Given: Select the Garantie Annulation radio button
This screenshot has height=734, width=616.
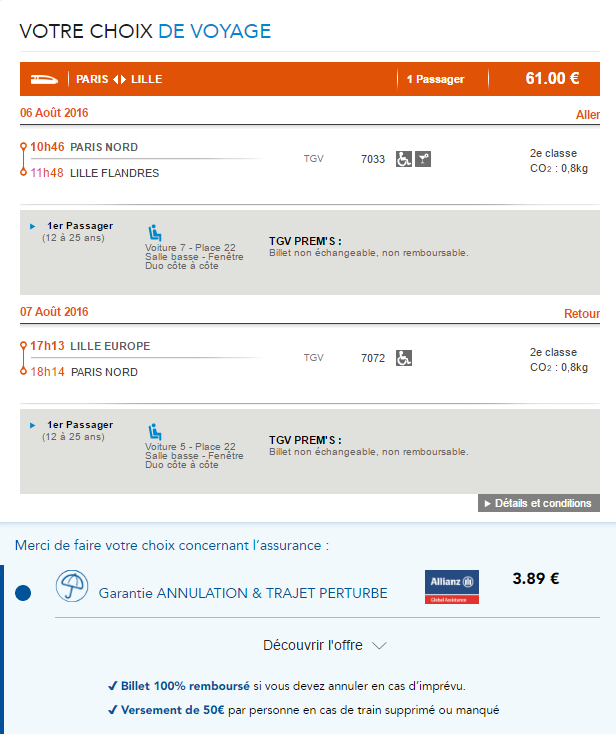Looking at the screenshot, I should point(24,593).
